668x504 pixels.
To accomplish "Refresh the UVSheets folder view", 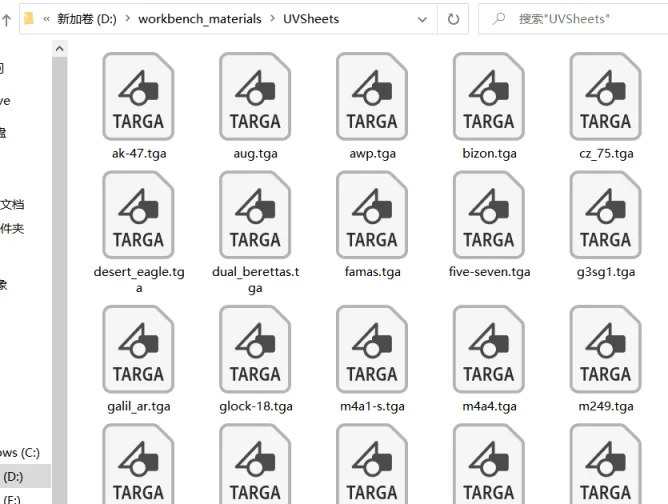I will coord(453,19).
